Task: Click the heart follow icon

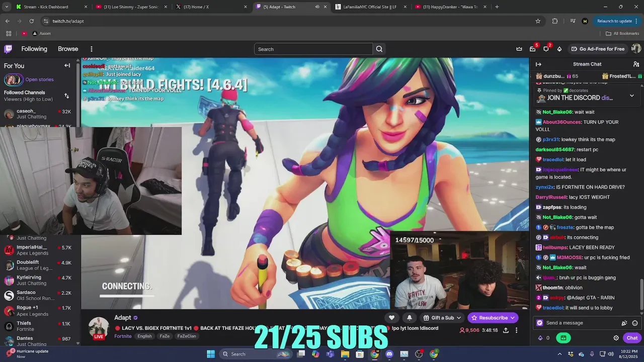Action: click(x=391, y=318)
